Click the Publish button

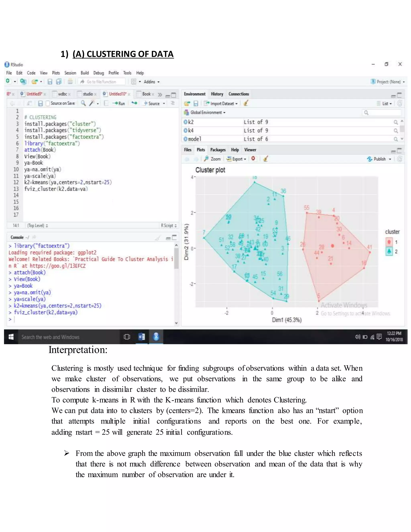(x=377, y=159)
